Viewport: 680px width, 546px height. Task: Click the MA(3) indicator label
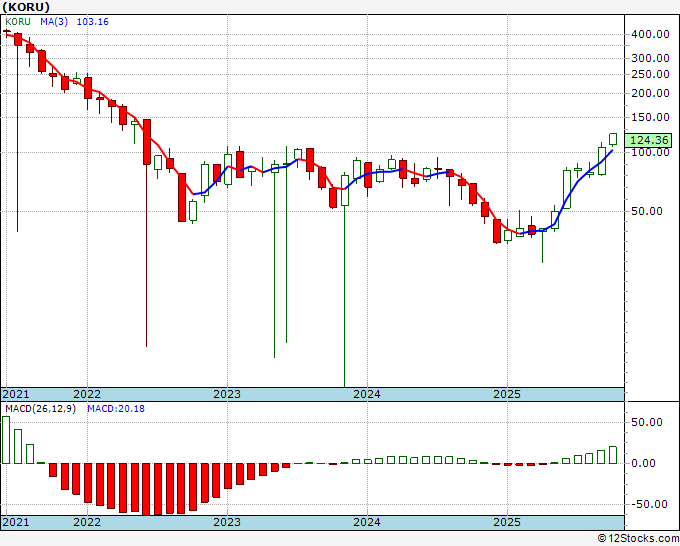coord(54,22)
